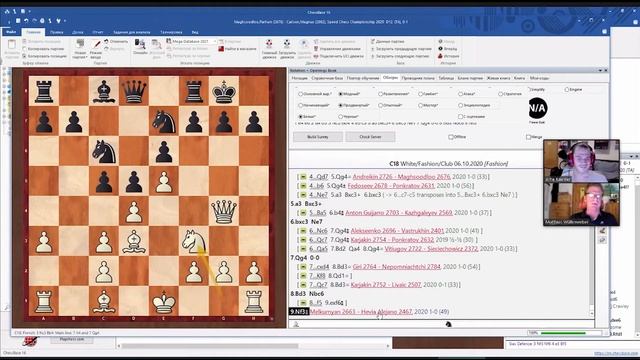Click the Отменить undo icon
Image resolution: width=640 pixels, height=360 pixels.
[x=107, y=41]
